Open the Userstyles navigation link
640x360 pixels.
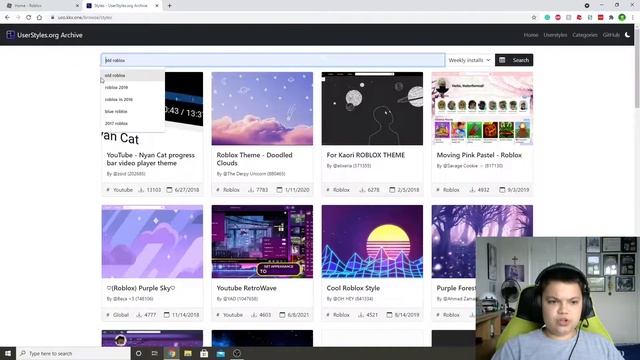point(555,35)
